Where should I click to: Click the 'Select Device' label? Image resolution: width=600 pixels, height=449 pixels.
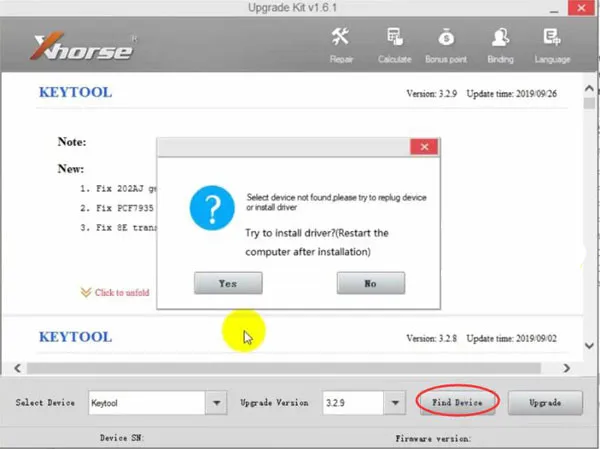[x=45, y=403]
